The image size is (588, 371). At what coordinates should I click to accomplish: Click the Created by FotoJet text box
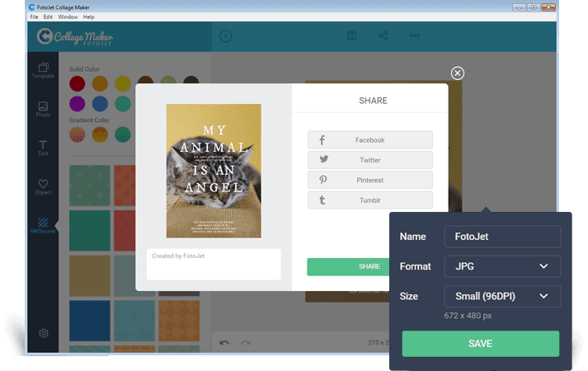click(214, 264)
